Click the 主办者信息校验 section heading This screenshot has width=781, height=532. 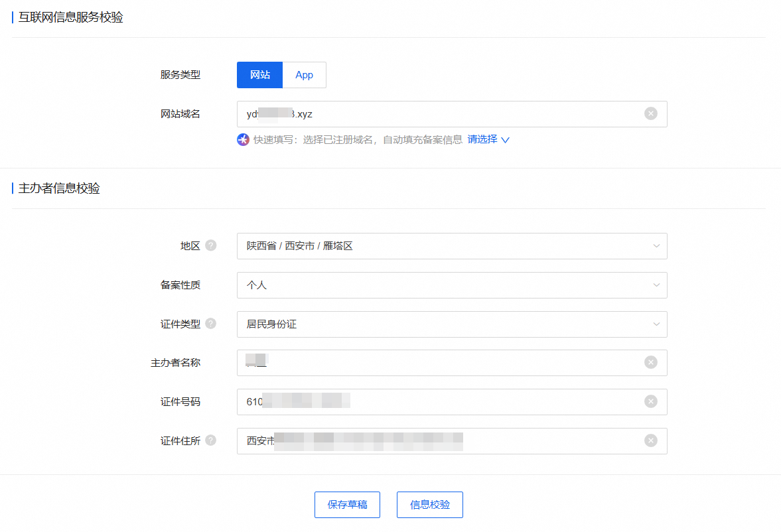(59, 188)
